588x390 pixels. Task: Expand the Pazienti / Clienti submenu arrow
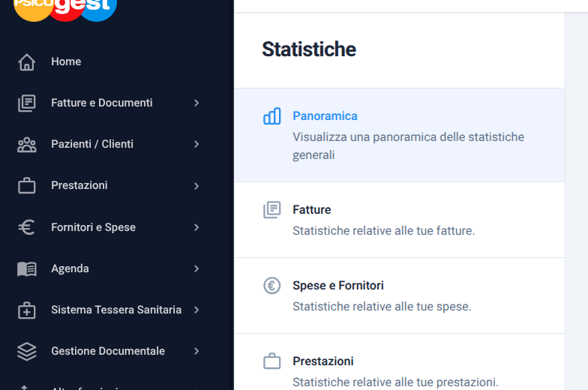click(196, 144)
